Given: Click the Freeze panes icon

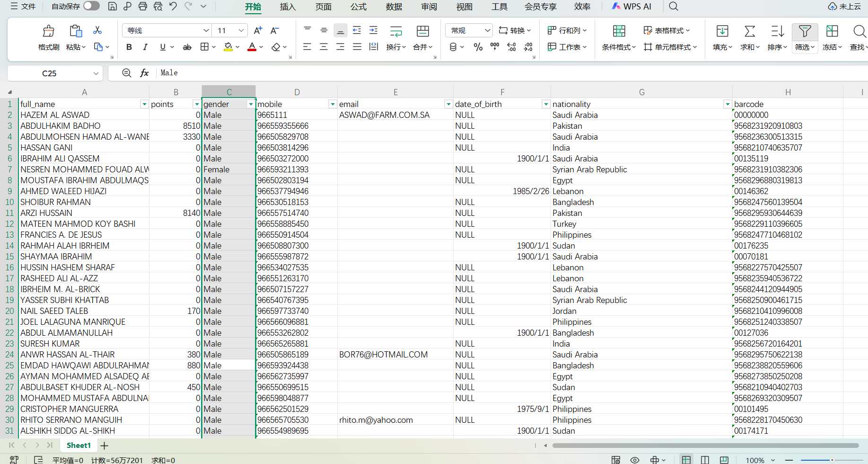Looking at the screenshot, I should [x=832, y=31].
